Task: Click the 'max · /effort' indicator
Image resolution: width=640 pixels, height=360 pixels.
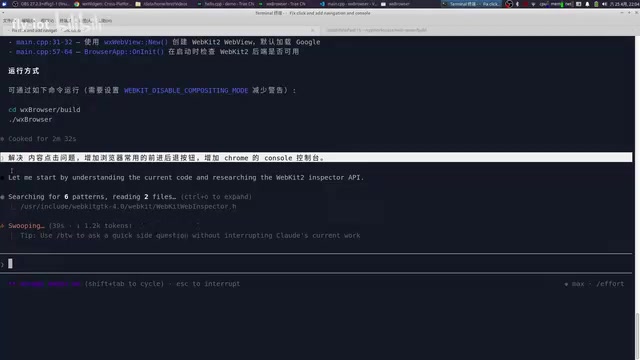Action: pos(594,284)
